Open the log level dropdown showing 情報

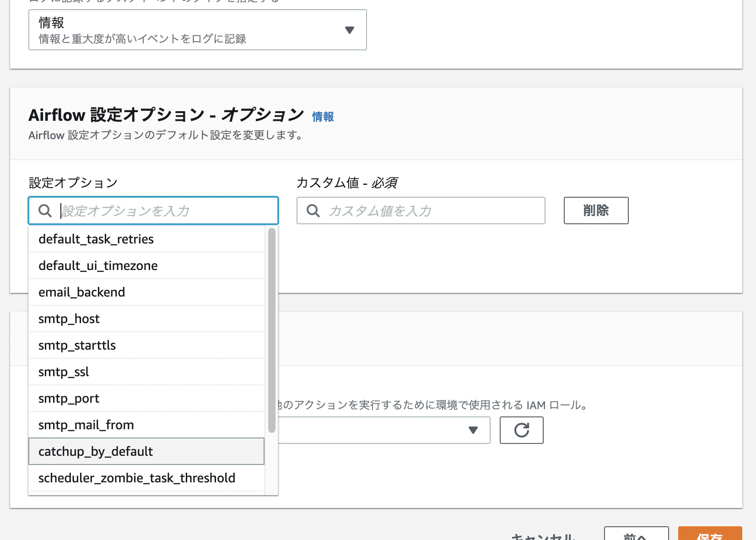[198, 30]
